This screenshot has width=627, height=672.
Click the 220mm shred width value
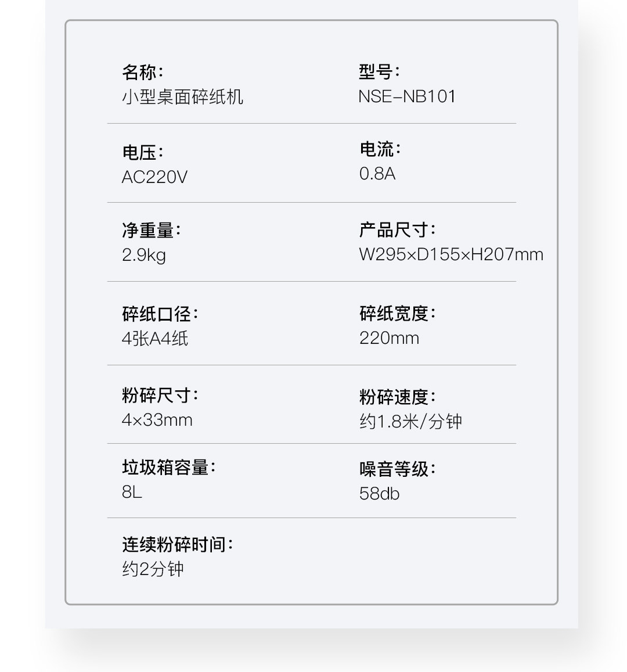(389, 338)
